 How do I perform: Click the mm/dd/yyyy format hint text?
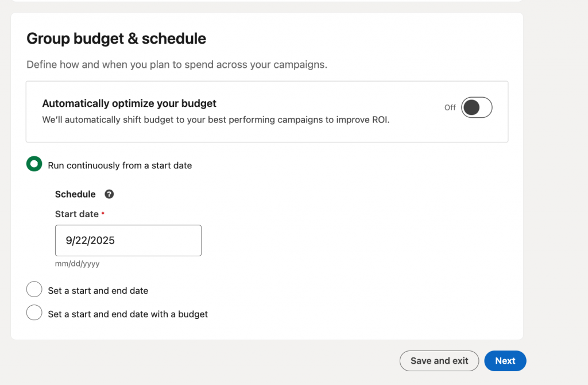[x=77, y=264]
